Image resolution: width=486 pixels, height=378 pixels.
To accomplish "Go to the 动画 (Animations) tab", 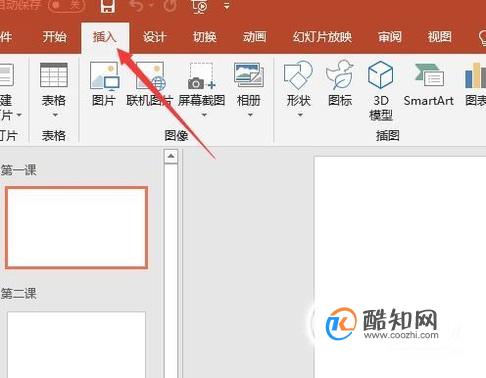I will [x=255, y=37].
